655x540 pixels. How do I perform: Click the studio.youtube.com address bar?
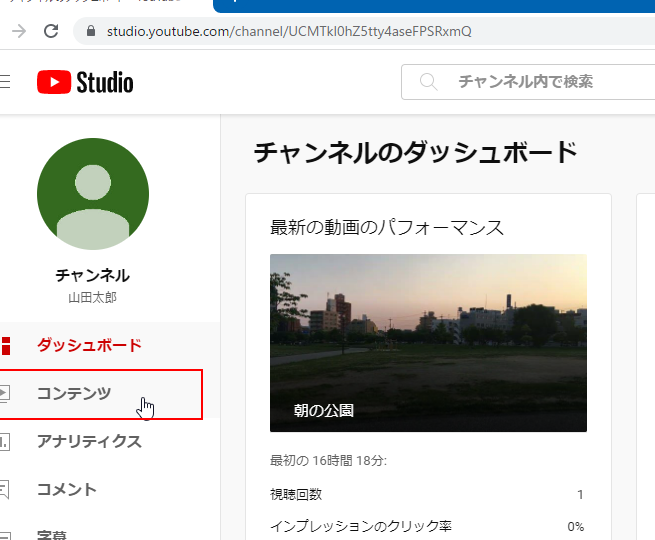[300, 31]
